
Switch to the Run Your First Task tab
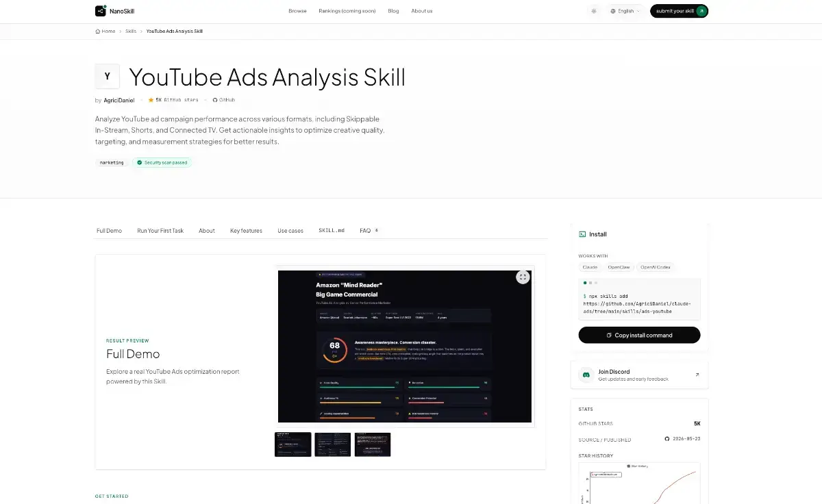pos(160,231)
